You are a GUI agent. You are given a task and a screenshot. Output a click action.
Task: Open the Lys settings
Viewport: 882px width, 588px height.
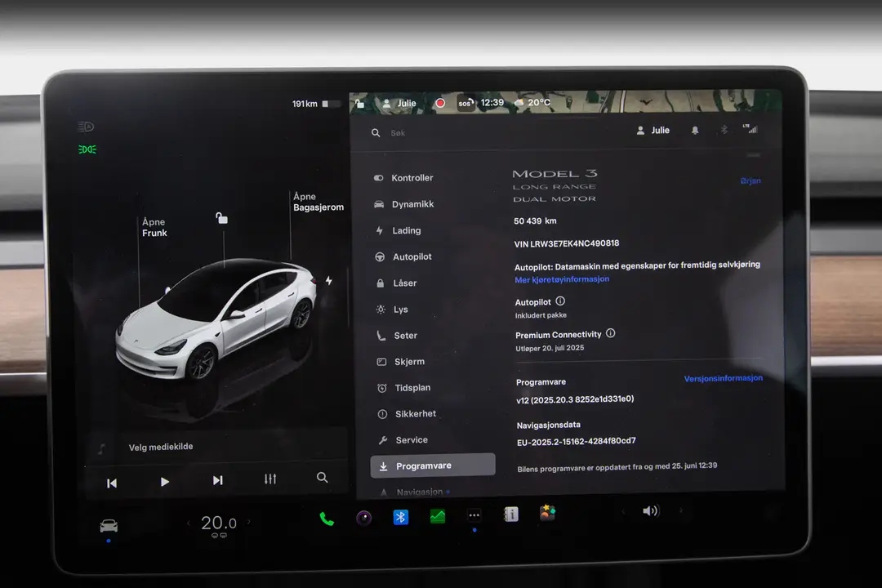click(x=393, y=310)
